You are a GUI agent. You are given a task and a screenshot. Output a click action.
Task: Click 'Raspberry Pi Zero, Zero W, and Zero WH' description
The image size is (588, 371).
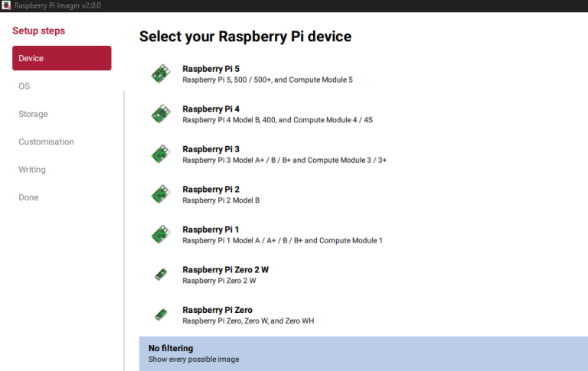248,321
